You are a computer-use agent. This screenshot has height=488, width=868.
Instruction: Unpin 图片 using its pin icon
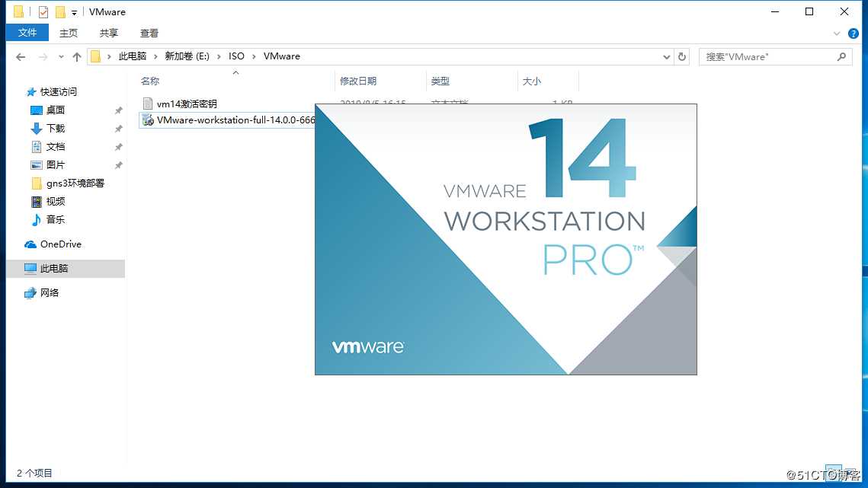pos(118,165)
